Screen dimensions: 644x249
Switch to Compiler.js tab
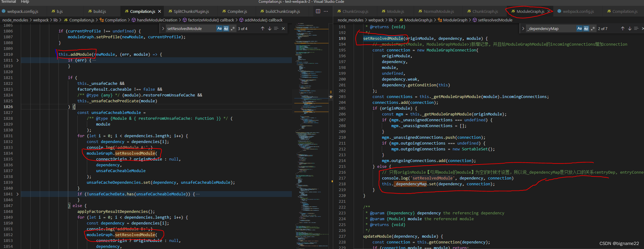click(237, 11)
